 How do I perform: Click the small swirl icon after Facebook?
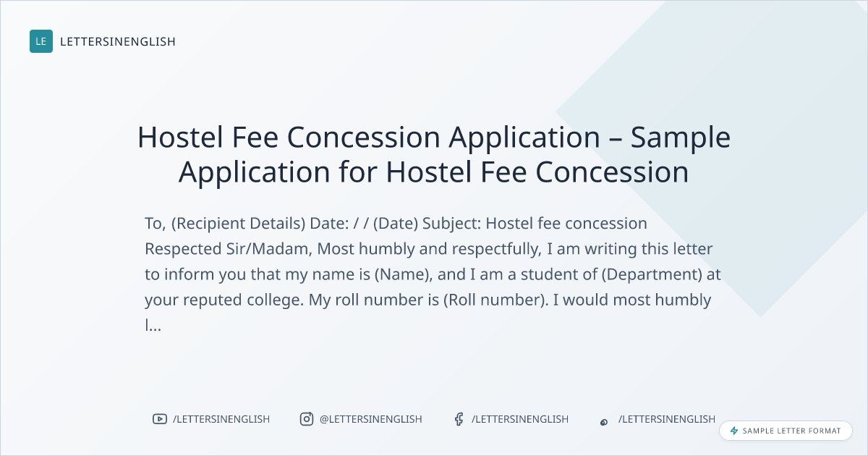pyautogui.click(x=604, y=421)
